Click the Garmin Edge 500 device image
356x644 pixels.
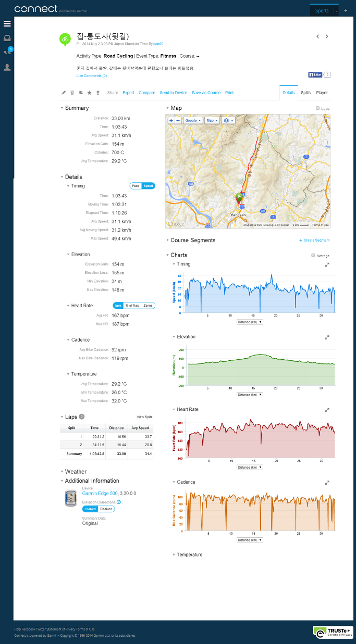pyautogui.click(x=72, y=498)
